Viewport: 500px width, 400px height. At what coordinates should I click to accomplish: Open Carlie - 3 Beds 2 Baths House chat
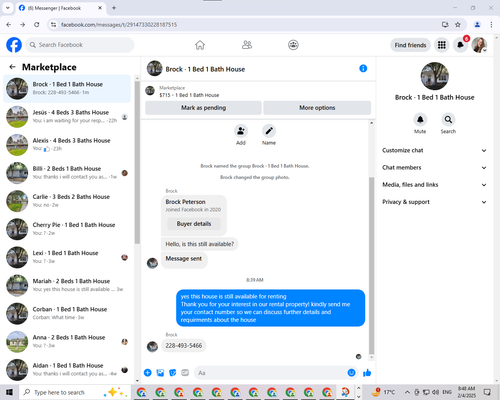(x=67, y=201)
